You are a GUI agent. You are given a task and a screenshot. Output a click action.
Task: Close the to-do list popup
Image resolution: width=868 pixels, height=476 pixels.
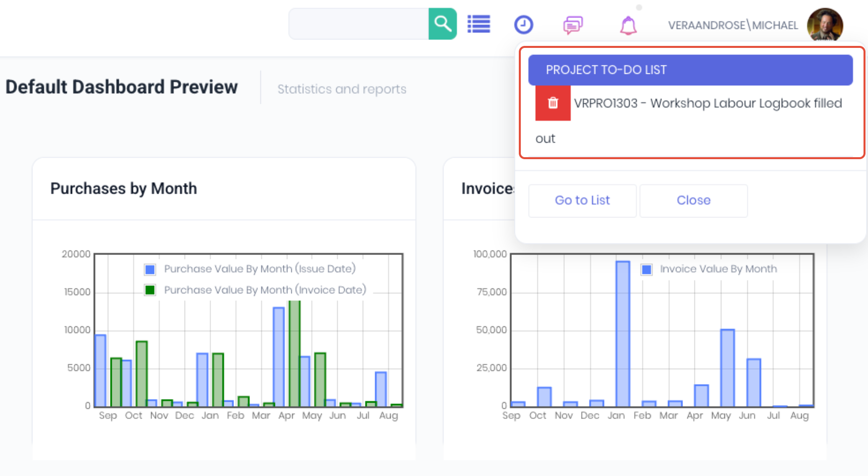coord(693,201)
